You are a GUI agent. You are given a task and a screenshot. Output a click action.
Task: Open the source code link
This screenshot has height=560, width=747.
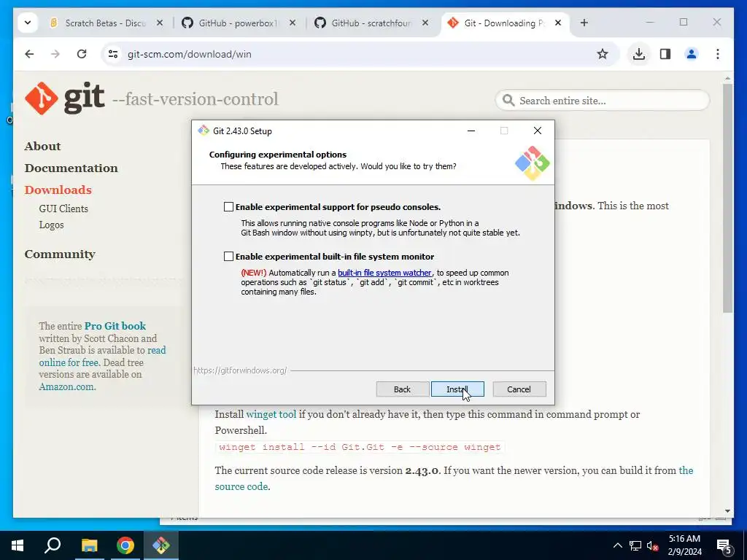[241, 486]
